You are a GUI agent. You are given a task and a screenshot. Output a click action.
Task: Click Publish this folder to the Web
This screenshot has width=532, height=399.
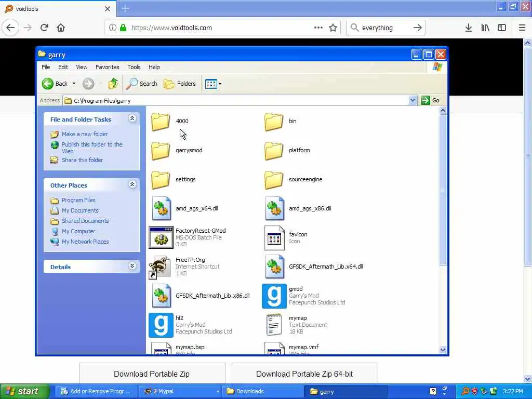pyautogui.click(x=92, y=148)
